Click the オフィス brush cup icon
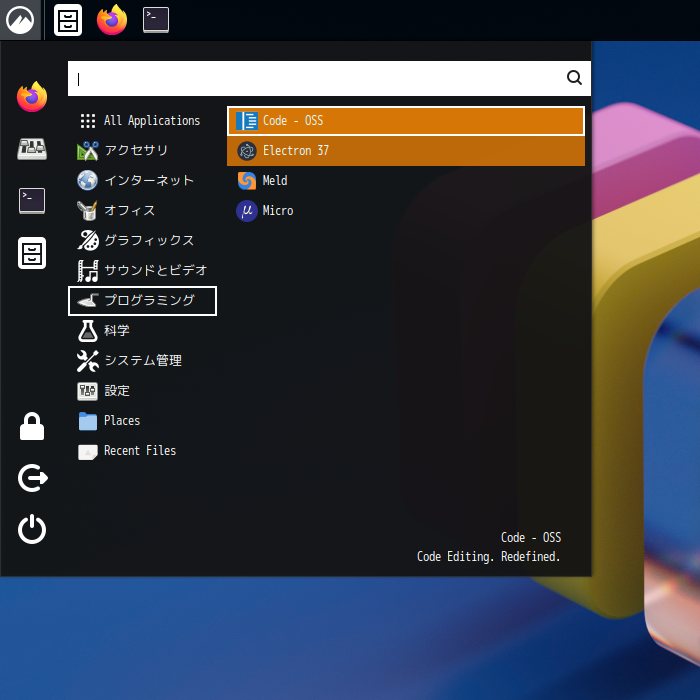The height and width of the screenshot is (700, 700). click(x=88, y=210)
